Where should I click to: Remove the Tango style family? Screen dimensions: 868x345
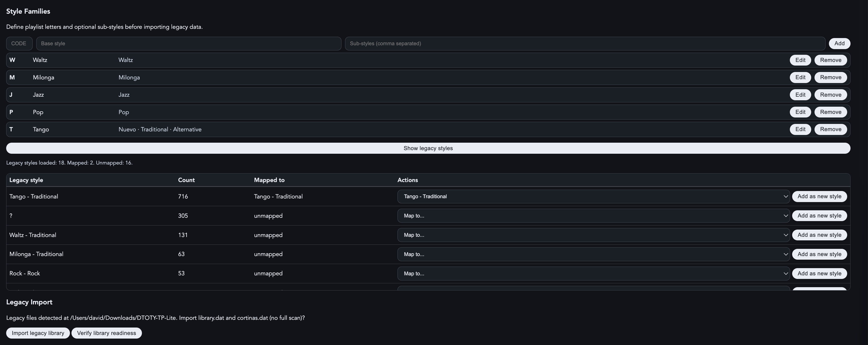click(831, 129)
